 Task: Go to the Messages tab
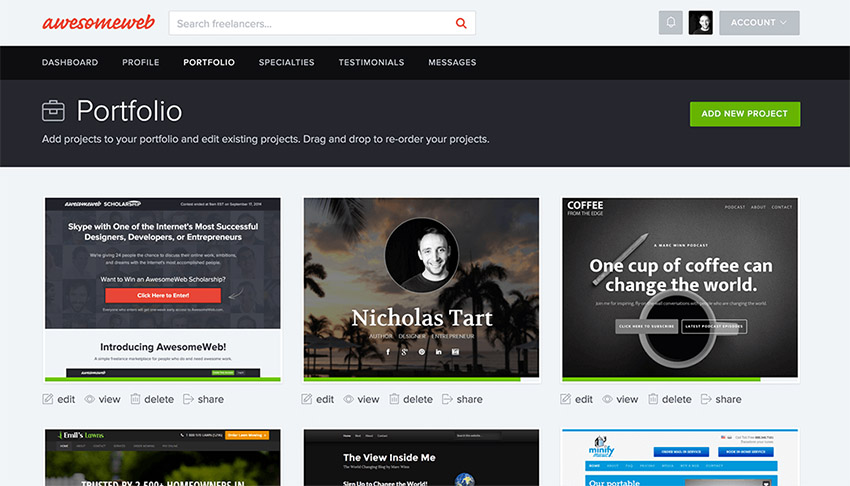point(452,62)
